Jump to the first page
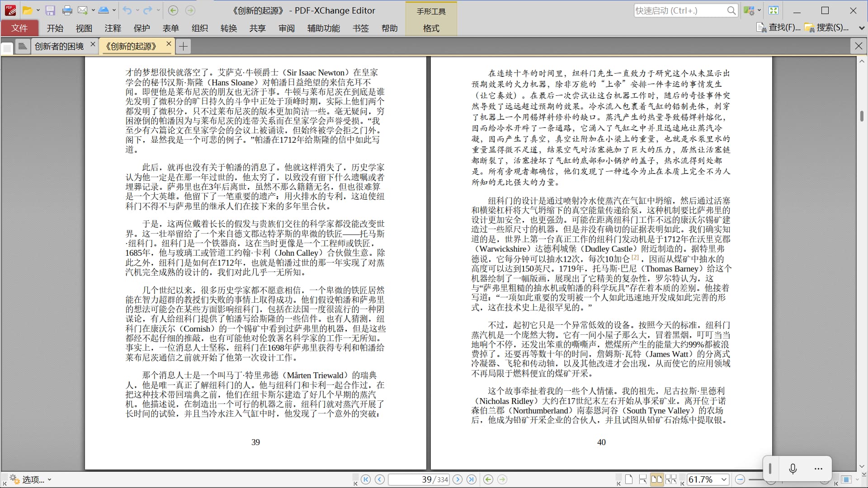Screen dimensions: 868x488 tap(366, 479)
